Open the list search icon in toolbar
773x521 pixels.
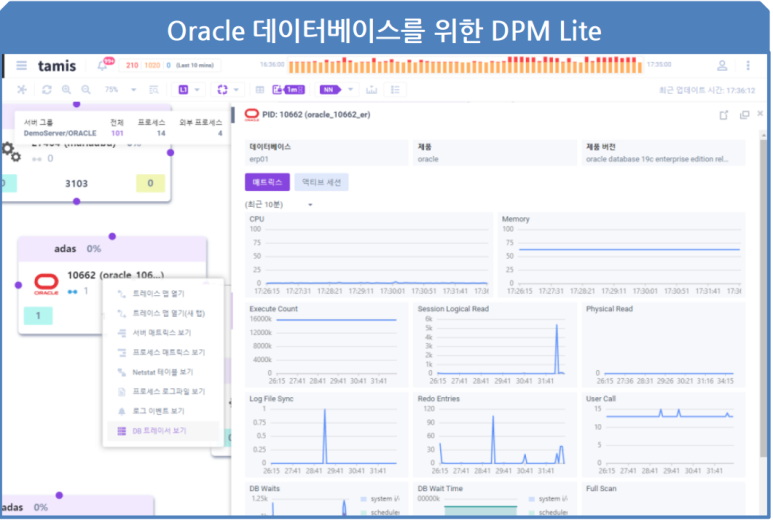(154, 90)
